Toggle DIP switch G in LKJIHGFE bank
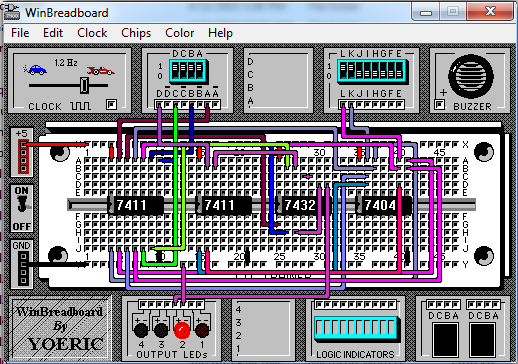This screenshot has width=518, height=364. click(x=384, y=71)
